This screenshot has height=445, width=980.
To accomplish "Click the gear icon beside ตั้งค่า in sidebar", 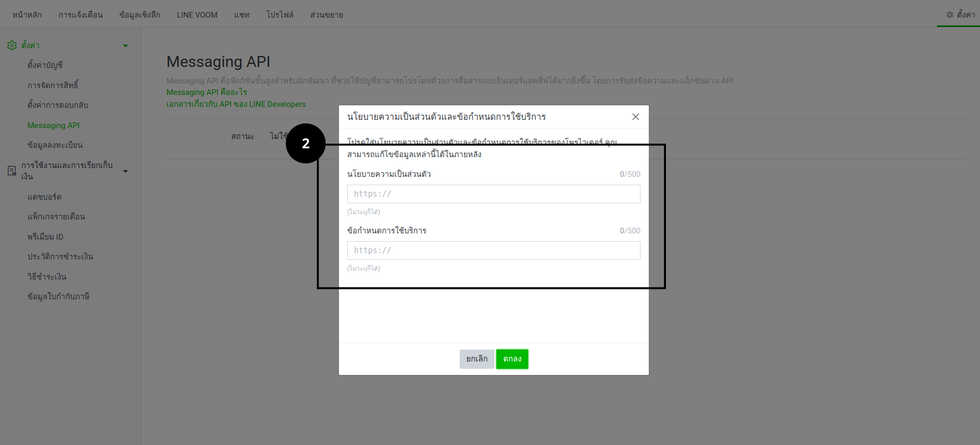I will (x=12, y=46).
